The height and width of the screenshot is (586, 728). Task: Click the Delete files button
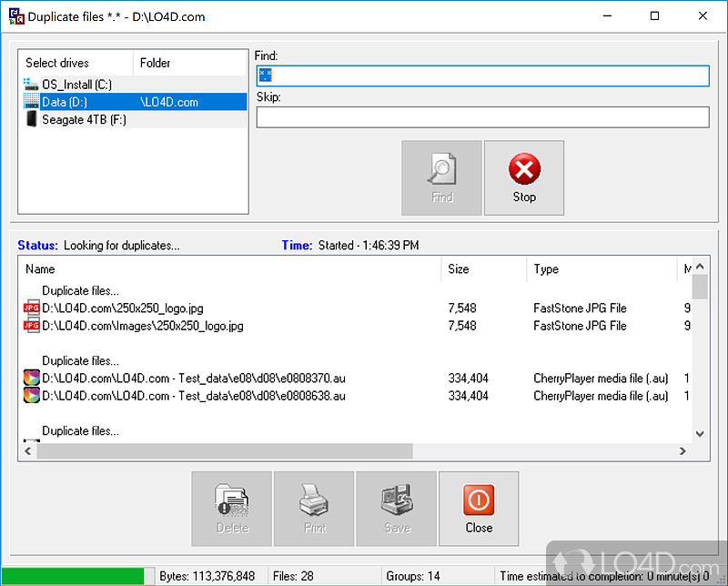[232, 508]
